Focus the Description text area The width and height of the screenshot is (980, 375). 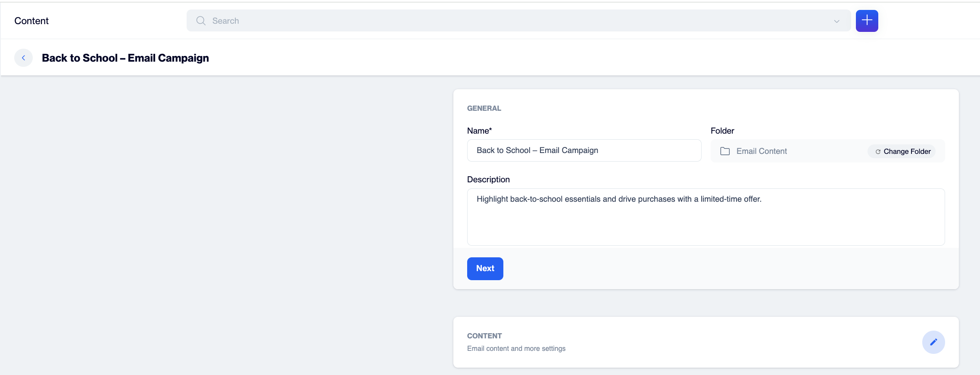(706, 217)
